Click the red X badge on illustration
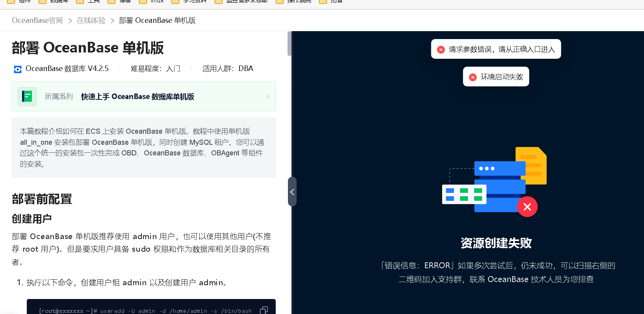644x314 pixels. click(x=527, y=207)
